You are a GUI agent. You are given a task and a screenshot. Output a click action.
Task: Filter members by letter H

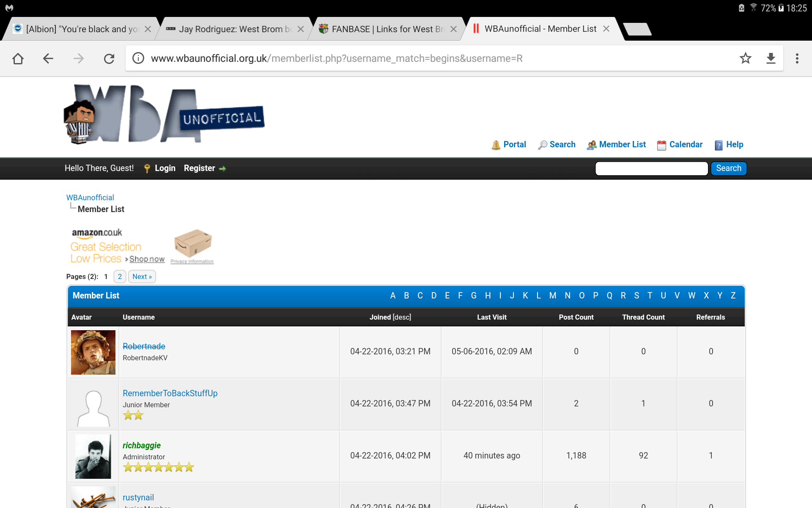pyautogui.click(x=488, y=296)
